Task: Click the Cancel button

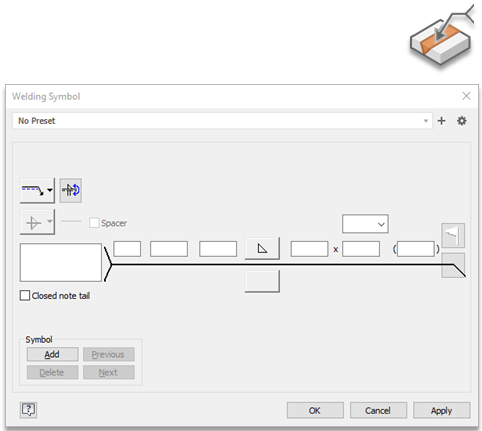Action: pos(378,410)
